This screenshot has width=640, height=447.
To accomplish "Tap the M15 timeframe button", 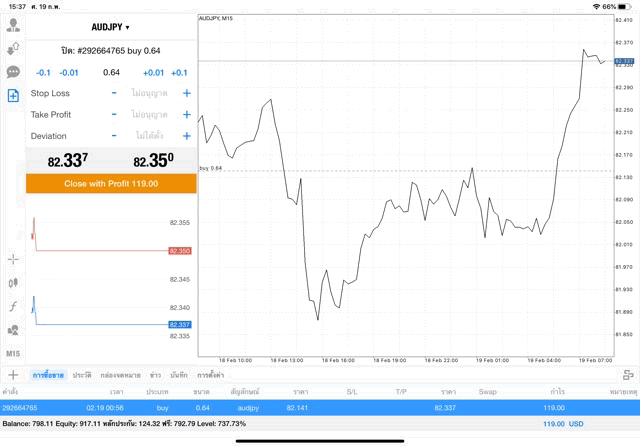I will coord(13,354).
